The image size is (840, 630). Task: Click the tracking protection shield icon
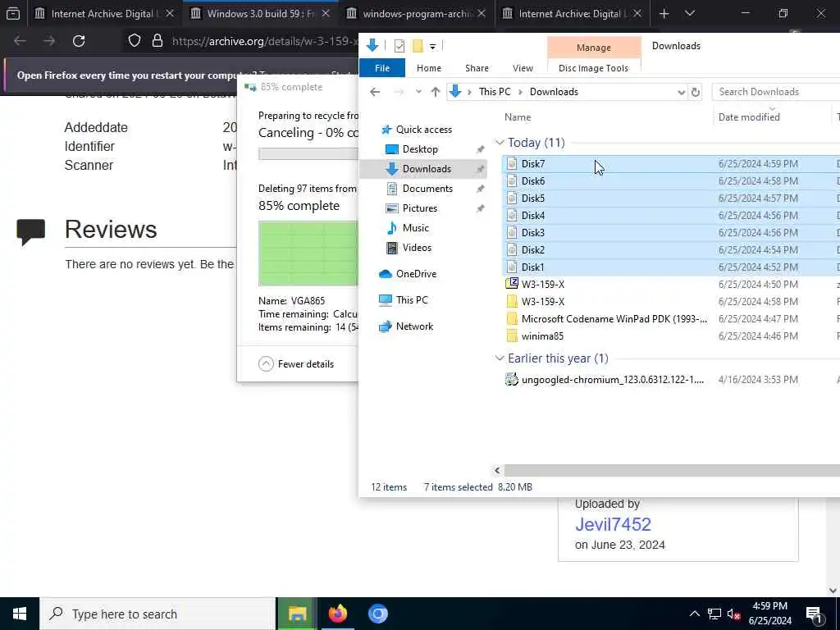point(135,41)
